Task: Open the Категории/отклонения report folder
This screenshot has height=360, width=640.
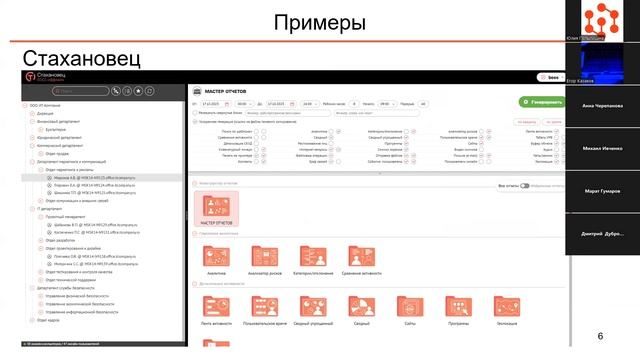Action: click(x=313, y=260)
